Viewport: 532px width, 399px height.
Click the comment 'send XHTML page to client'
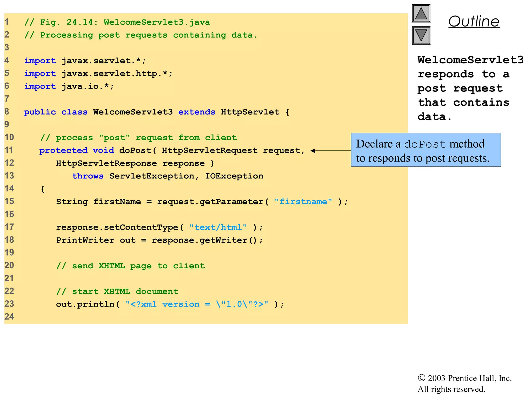click(x=131, y=266)
